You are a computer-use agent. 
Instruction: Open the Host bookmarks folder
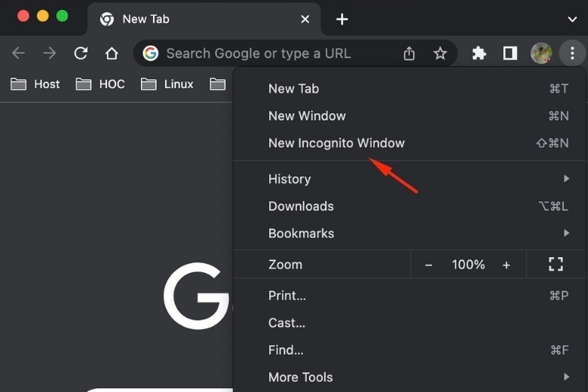pos(35,84)
